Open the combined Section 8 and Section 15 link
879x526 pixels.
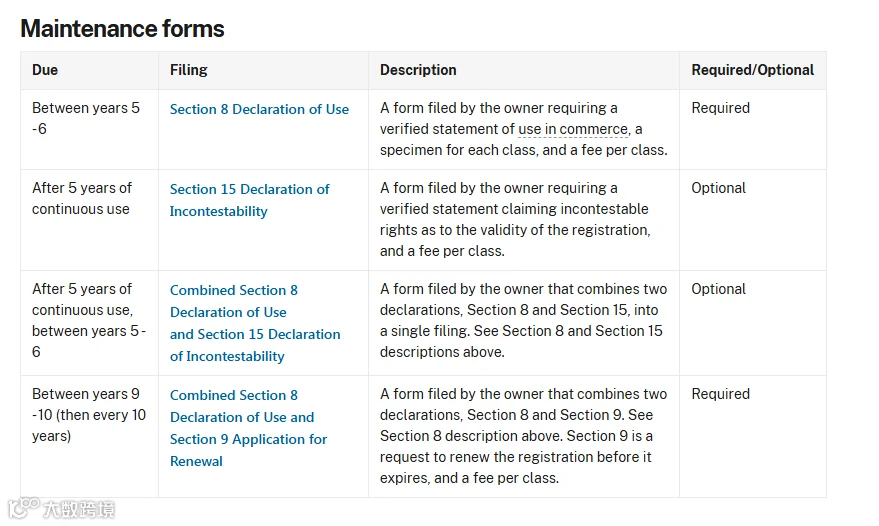coord(255,323)
